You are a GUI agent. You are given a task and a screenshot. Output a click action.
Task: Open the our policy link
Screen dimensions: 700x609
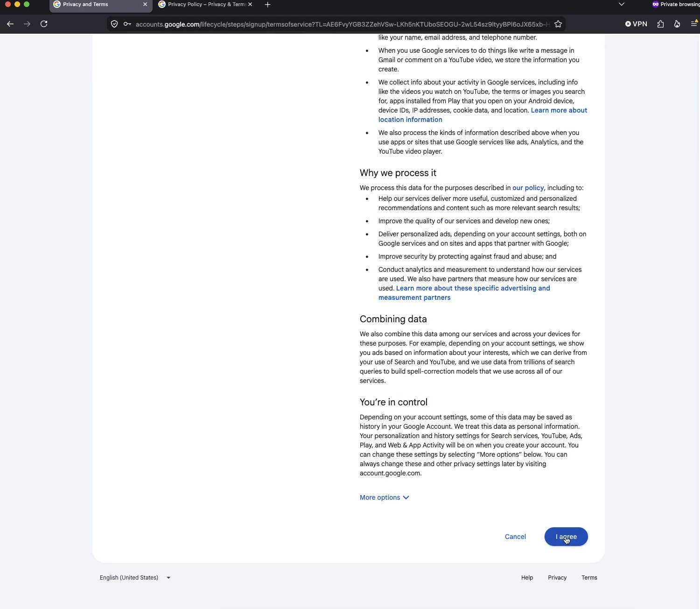click(x=528, y=188)
